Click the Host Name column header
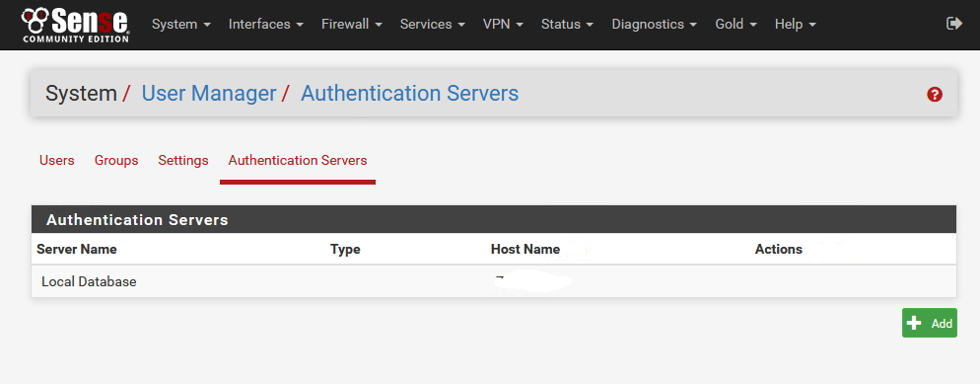This screenshot has height=384, width=980. point(525,250)
